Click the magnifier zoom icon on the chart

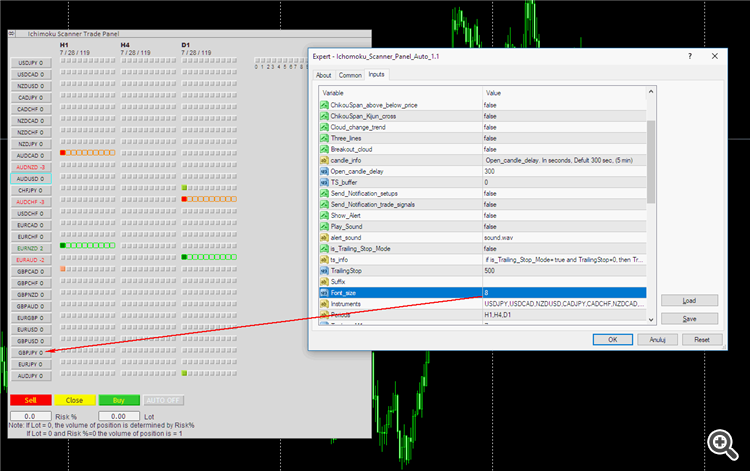point(723,445)
